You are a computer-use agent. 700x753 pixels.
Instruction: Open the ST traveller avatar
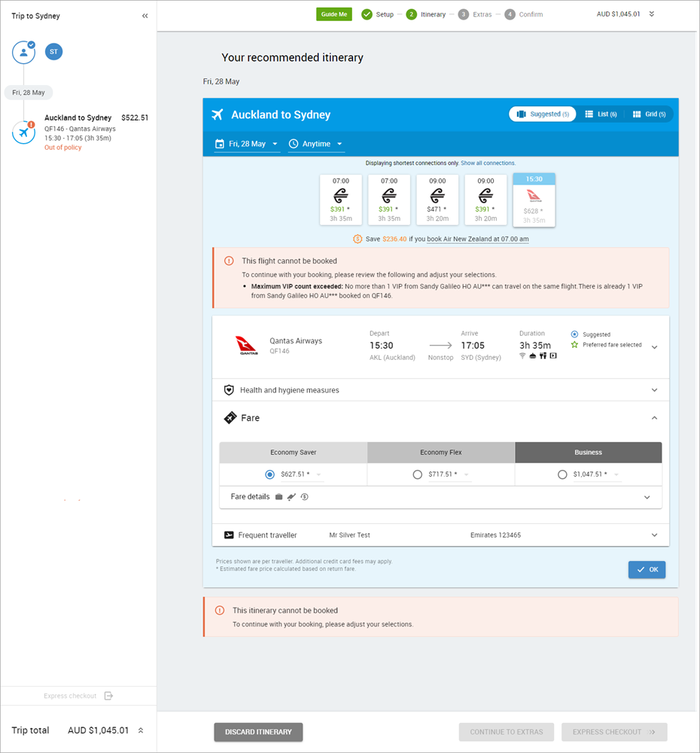pyautogui.click(x=53, y=52)
